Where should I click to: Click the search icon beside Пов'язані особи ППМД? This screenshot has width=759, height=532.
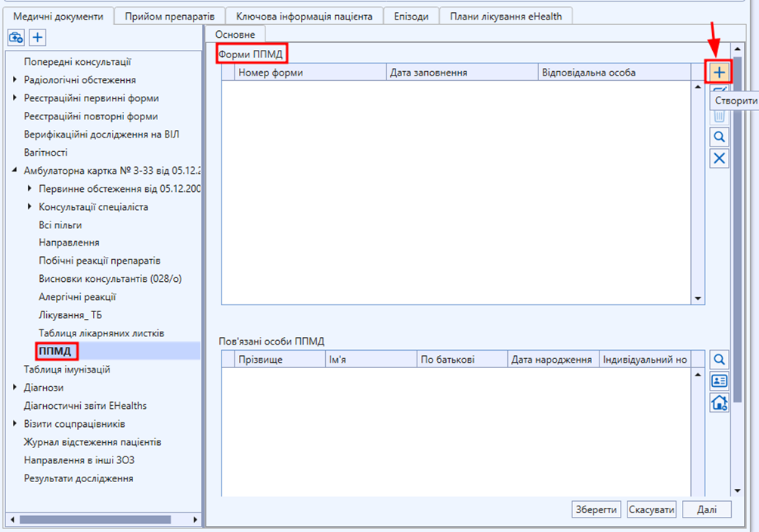point(719,359)
